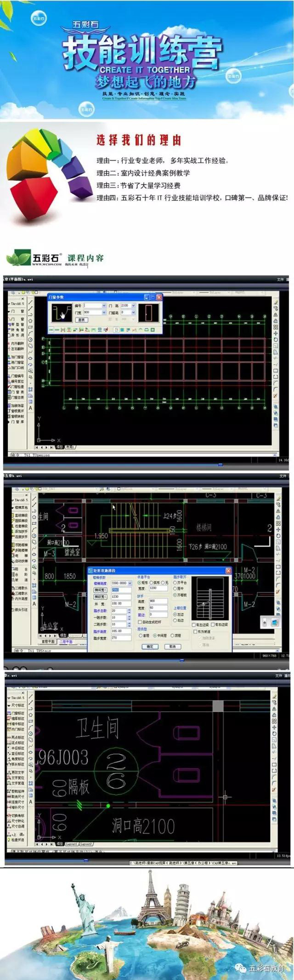
Task: Pick the 自动扶梯 sidebar tool
Action: coord(21,561)
